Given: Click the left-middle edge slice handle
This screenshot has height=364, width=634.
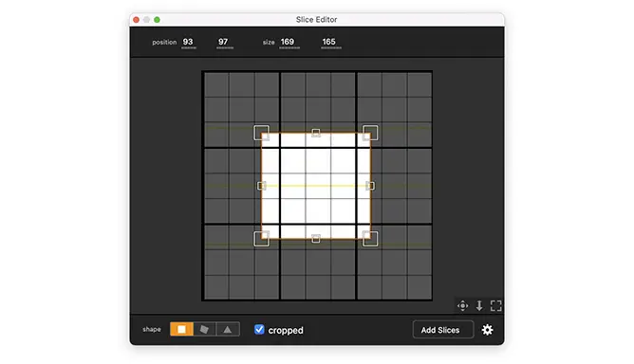Looking at the screenshot, I should [x=262, y=186].
